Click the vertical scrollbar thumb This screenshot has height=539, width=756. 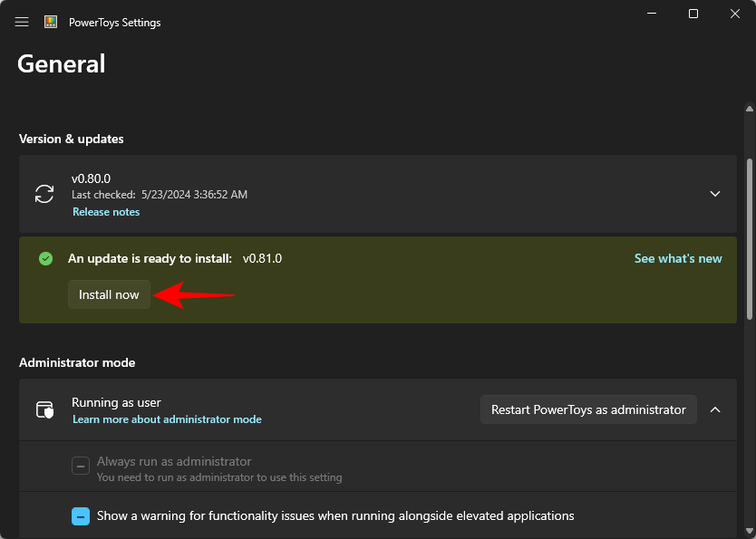pos(750,239)
